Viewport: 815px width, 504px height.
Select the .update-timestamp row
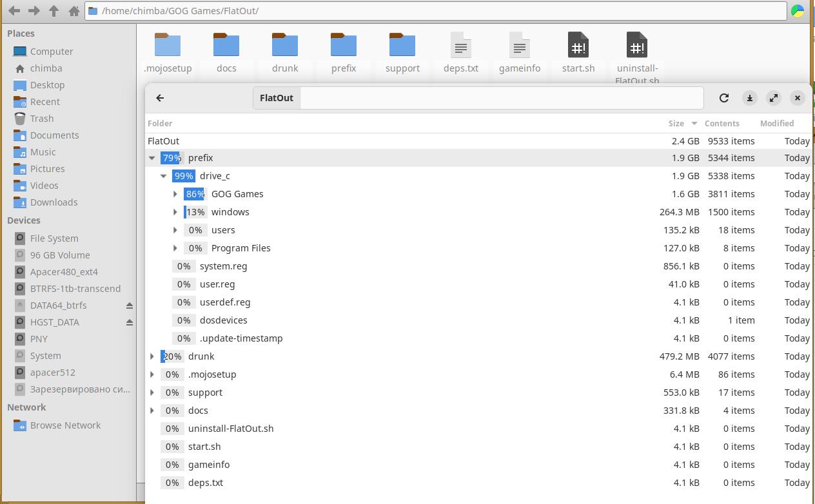coord(478,338)
